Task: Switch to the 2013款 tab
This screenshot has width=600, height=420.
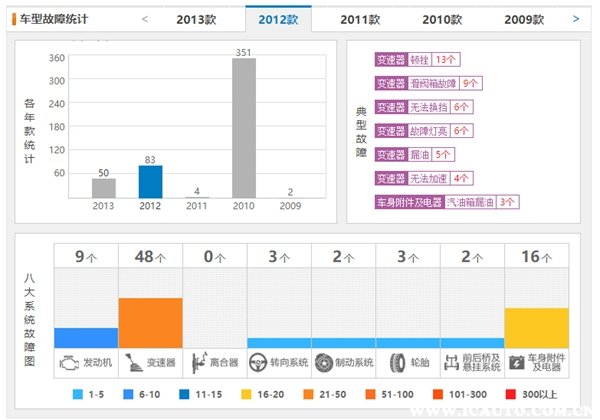Action: [195, 19]
